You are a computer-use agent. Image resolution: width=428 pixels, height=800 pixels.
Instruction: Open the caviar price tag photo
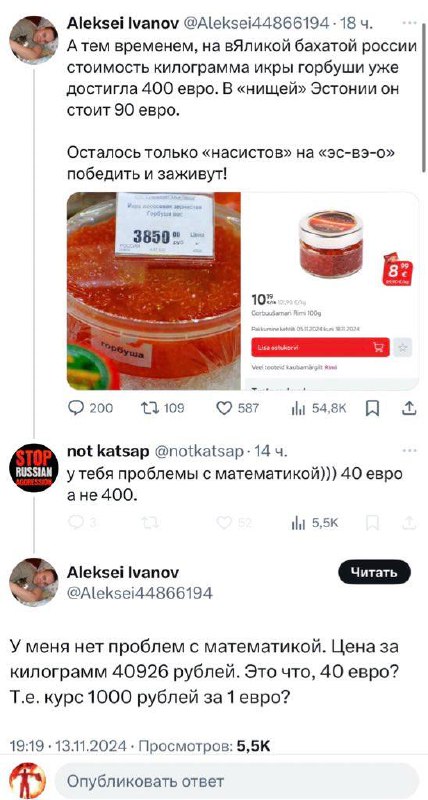tap(154, 291)
